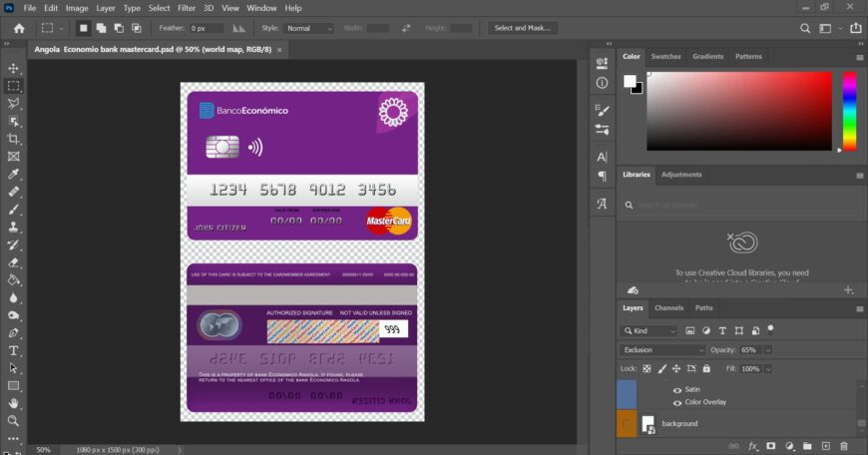Select the Type tool
Viewport: 868px width, 455px height.
[13, 351]
